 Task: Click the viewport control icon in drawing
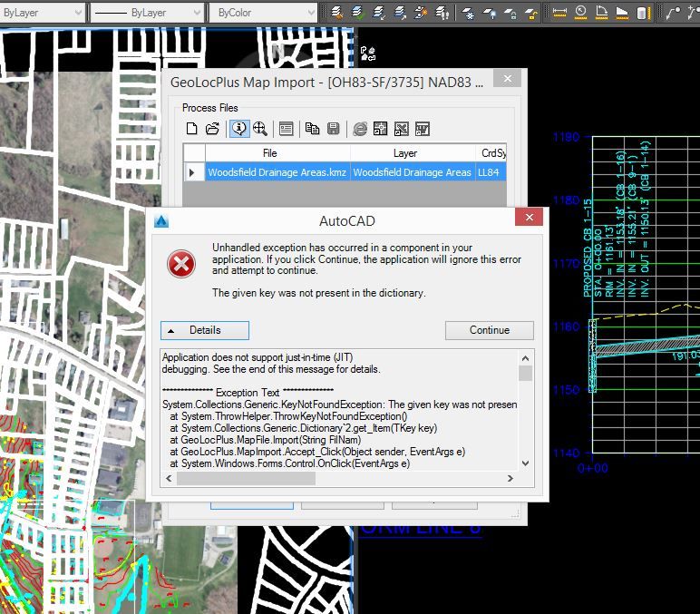point(368,54)
